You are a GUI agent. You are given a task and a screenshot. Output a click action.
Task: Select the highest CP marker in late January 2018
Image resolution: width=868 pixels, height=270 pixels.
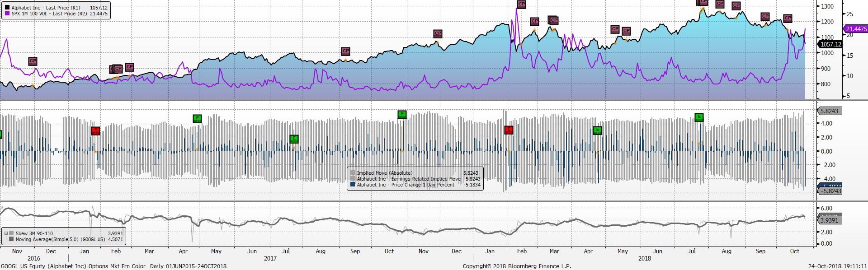(521, 4)
